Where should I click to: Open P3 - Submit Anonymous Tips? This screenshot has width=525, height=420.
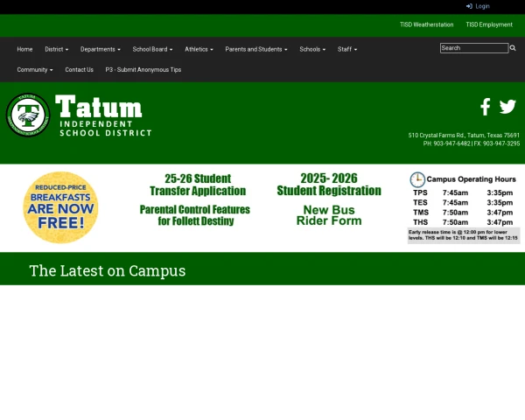143,70
